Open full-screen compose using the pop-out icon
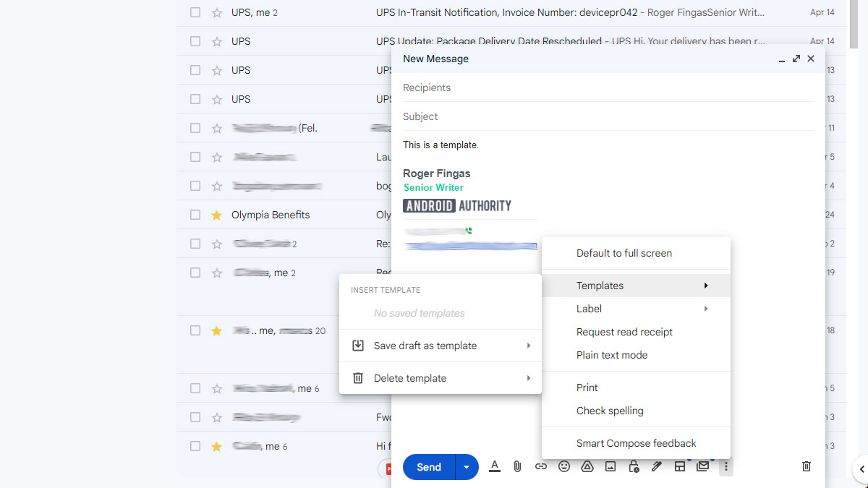Image resolution: width=868 pixels, height=488 pixels. 796,59
